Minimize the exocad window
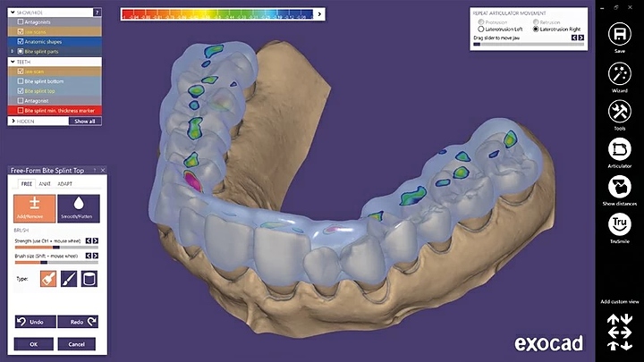The height and width of the screenshot is (362, 644). pyautogui.click(x=602, y=7)
